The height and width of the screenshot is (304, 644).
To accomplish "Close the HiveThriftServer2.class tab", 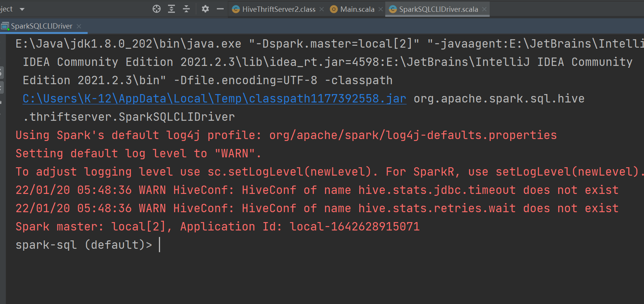I will tap(322, 9).
